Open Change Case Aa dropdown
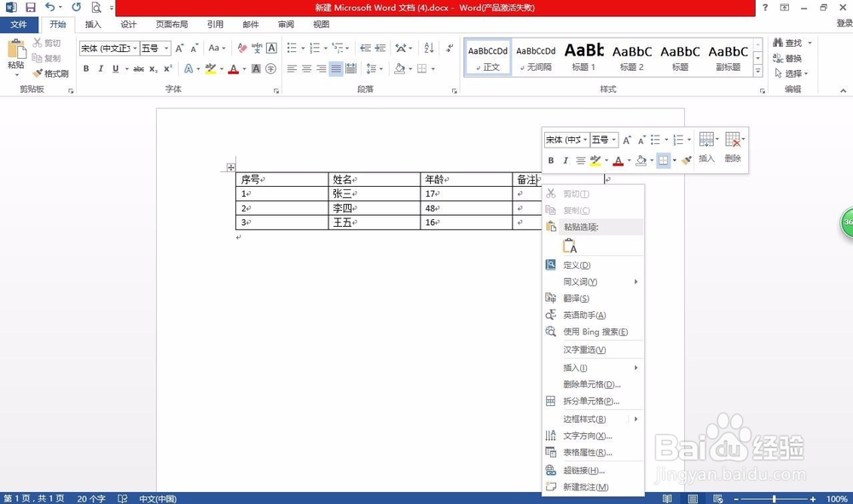This screenshot has width=853, height=504. tap(217, 49)
